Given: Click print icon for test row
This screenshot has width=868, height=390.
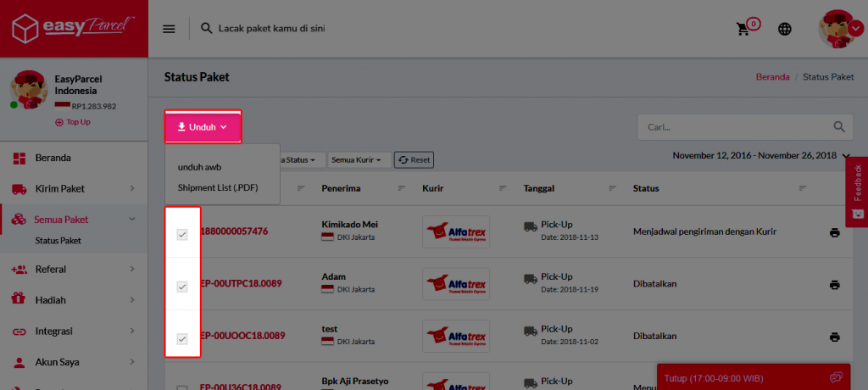Looking at the screenshot, I should coord(834,337).
